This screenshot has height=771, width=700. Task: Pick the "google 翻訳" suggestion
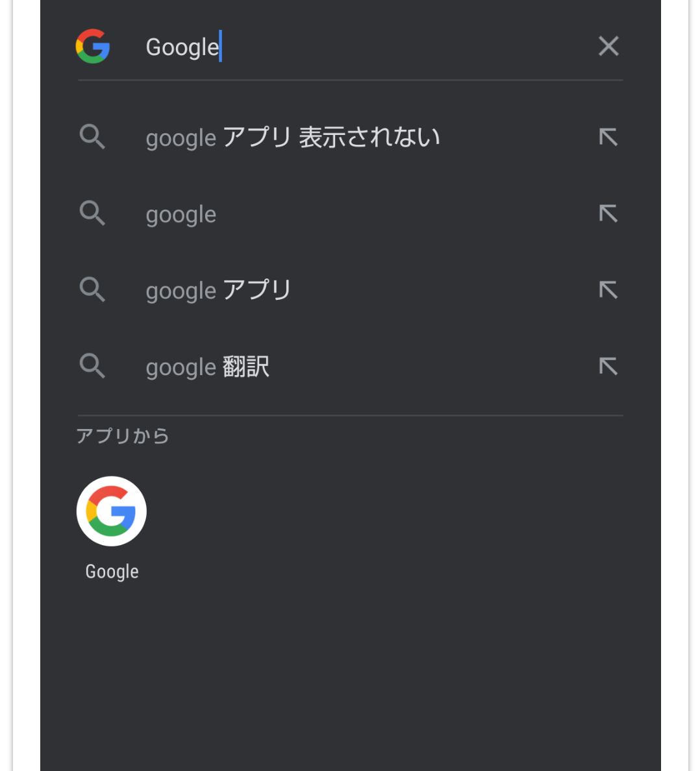(207, 367)
